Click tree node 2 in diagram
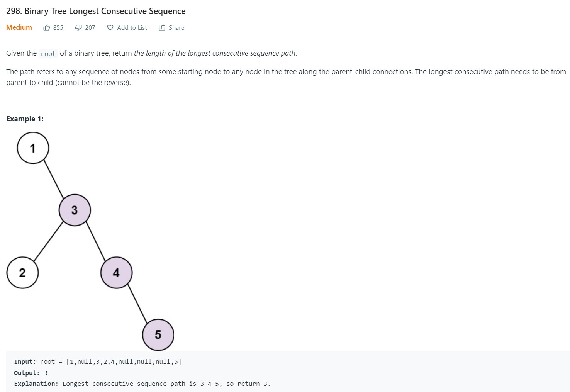Screen dimensions: 570x392 (x=22, y=273)
